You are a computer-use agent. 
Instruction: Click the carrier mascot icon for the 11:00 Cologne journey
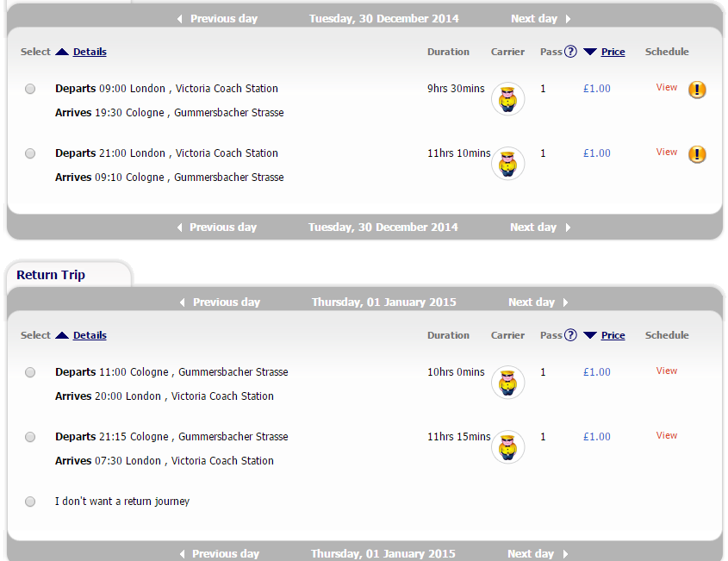click(508, 383)
